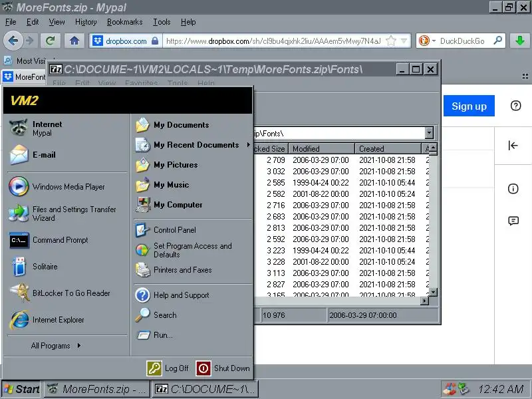Collapse the Dropbox sidebar arrow icon

coord(513,146)
